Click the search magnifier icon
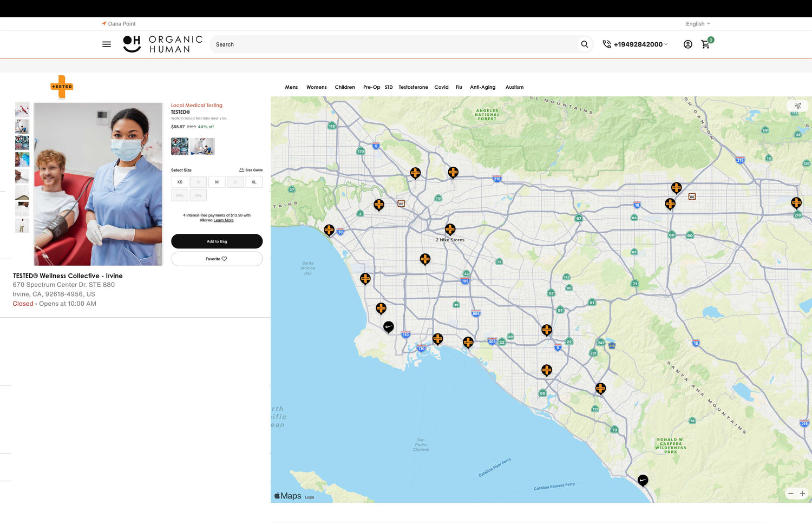The image size is (812, 525). (584, 44)
